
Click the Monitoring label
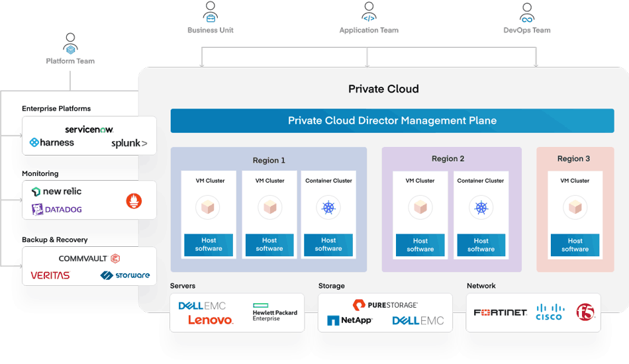pos(40,173)
